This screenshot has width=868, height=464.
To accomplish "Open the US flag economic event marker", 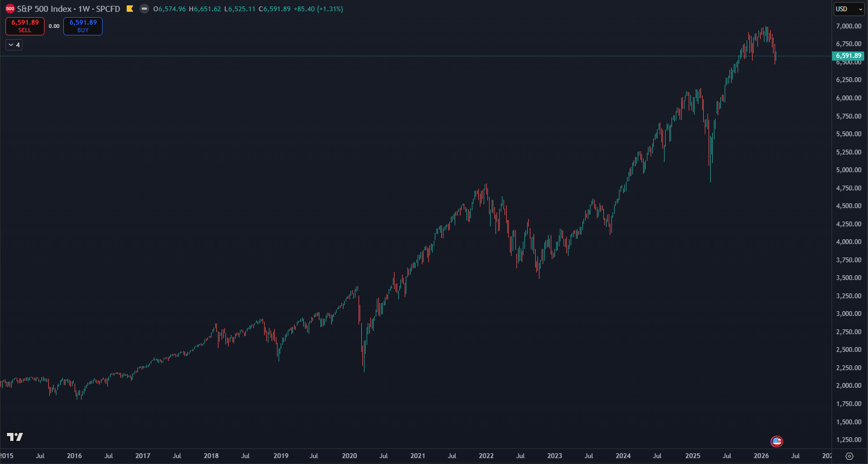I will 777,441.
